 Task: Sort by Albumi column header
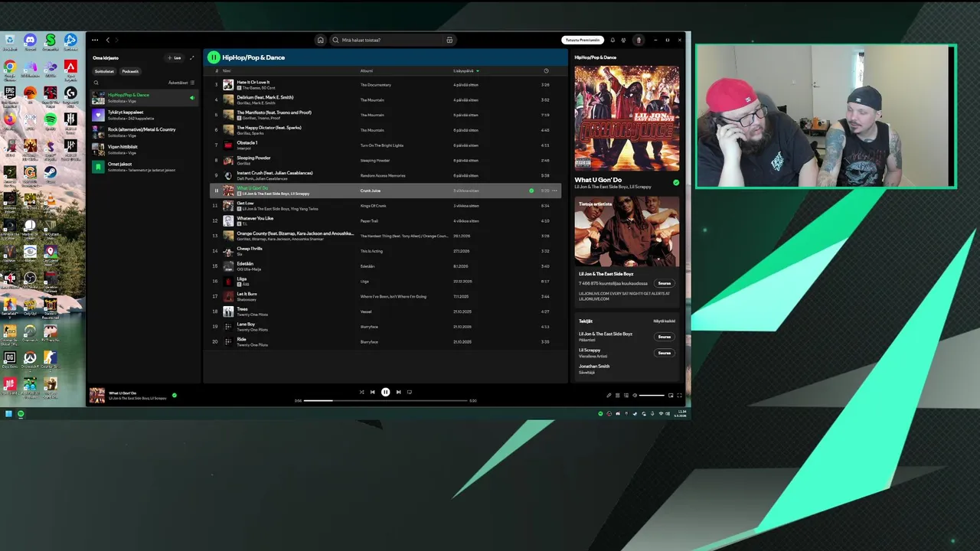367,70
